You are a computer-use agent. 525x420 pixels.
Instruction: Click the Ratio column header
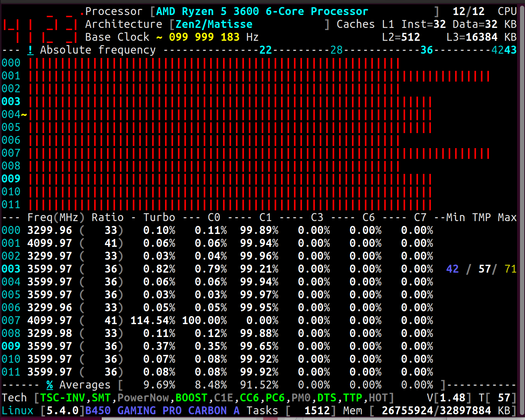click(x=107, y=218)
